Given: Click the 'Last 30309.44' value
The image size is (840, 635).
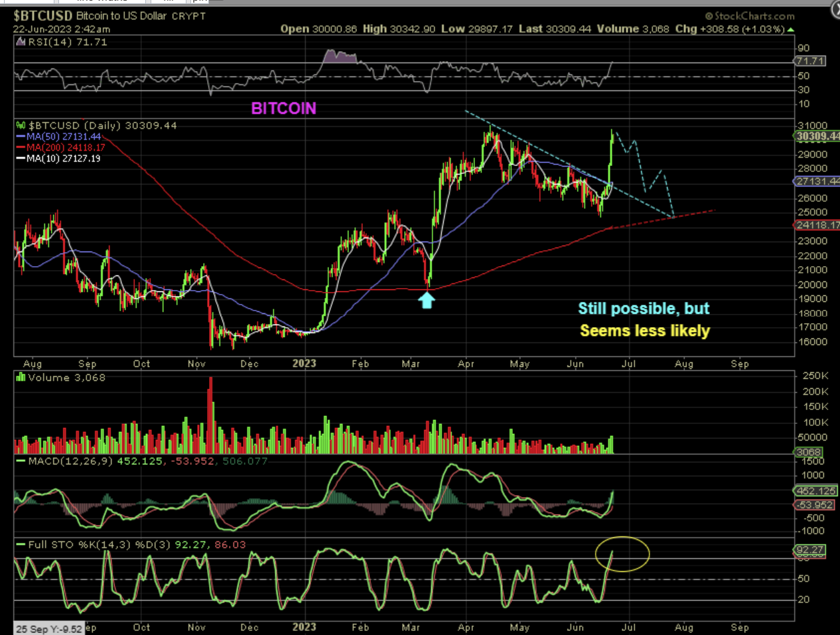Looking at the screenshot, I should 555,29.
